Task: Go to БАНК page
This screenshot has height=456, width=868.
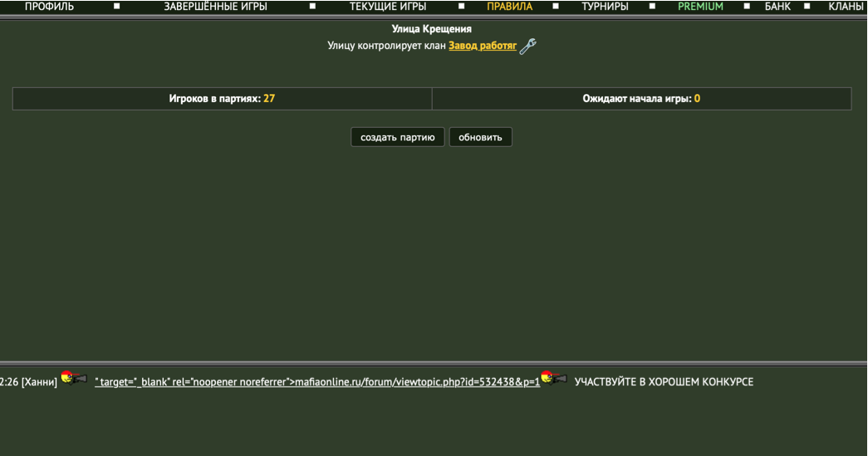Action: 777,7
